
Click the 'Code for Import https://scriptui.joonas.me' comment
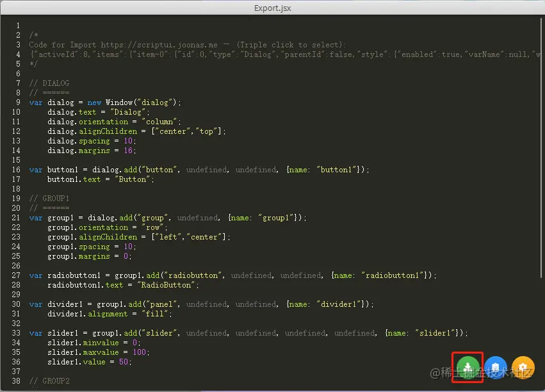click(x=188, y=45)
